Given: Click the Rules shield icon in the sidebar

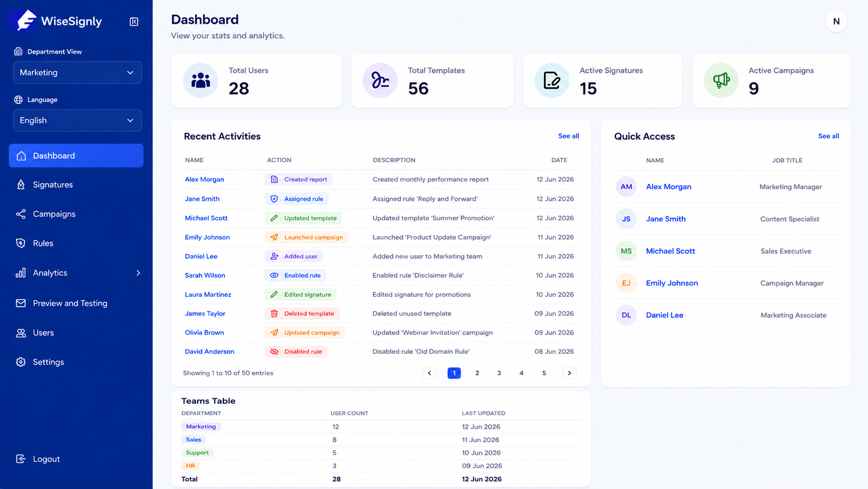Looking at the screenshot, I should (21, 243).
